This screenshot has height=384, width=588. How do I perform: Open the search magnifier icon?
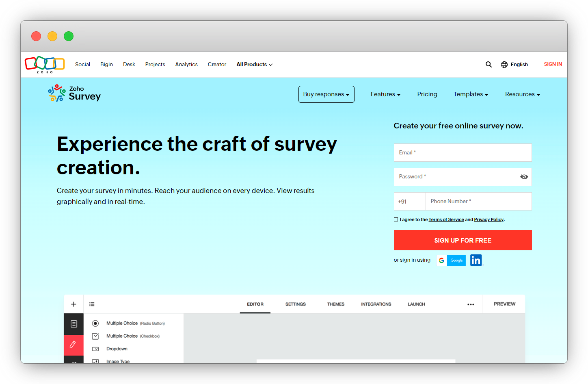489,64
